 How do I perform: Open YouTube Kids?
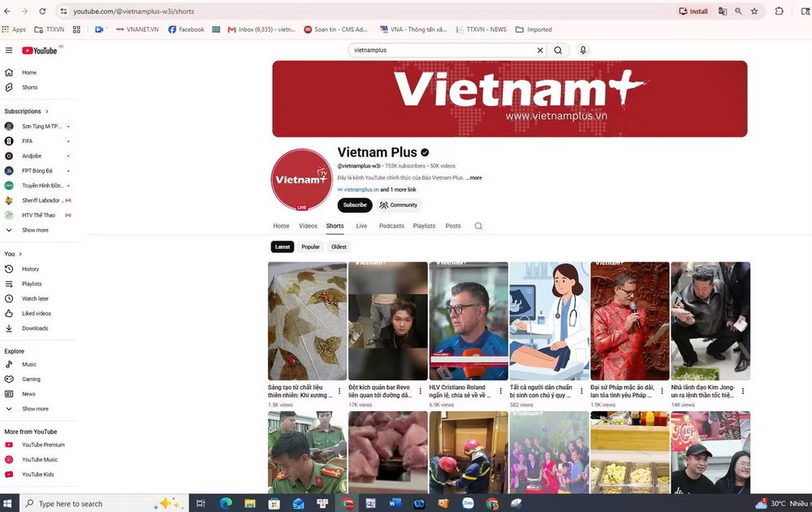tap(39, 474)
